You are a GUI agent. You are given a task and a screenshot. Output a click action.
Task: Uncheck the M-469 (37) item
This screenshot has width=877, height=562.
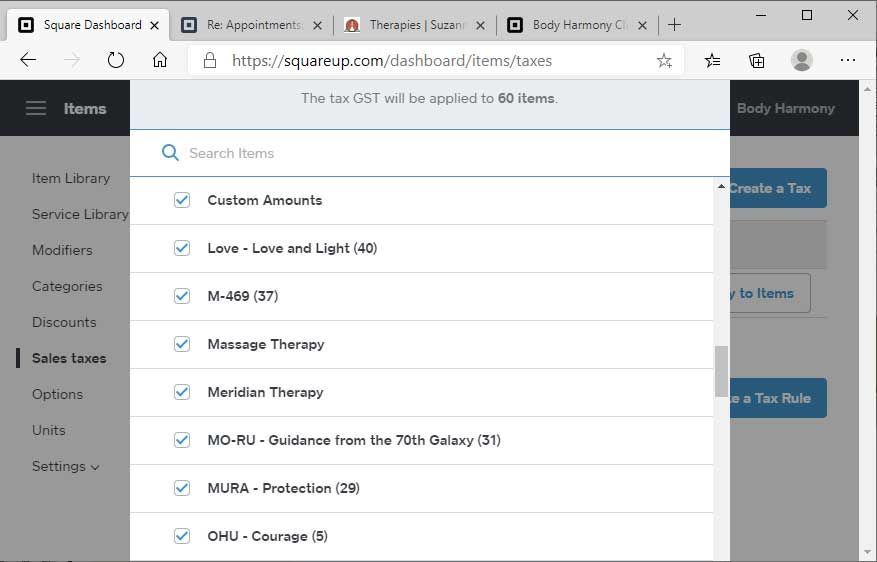182,296
